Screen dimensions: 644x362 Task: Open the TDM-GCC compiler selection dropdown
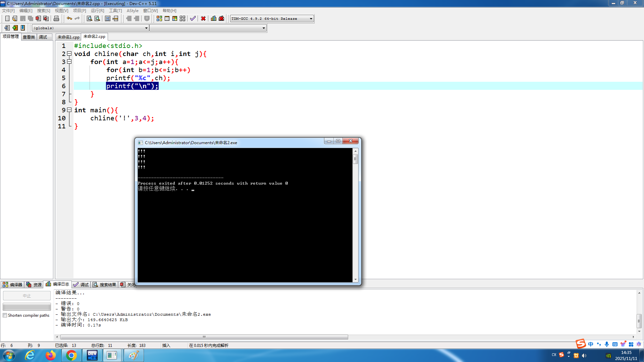tap(311, 19)
